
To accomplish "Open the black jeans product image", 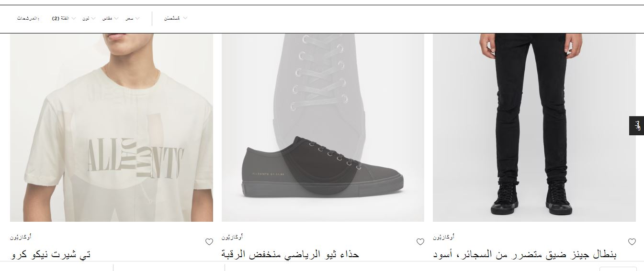I will click(x=534, y=128).
